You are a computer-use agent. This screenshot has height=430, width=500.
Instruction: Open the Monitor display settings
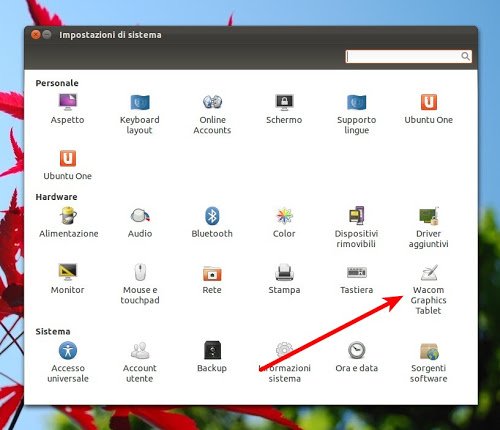68,279
